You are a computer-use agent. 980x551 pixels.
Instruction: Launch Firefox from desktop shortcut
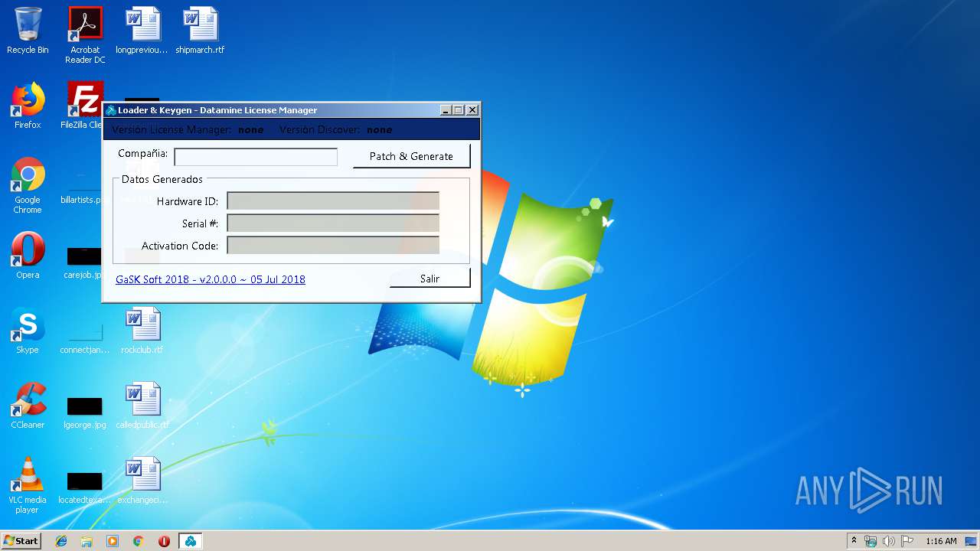coord(28,106)
